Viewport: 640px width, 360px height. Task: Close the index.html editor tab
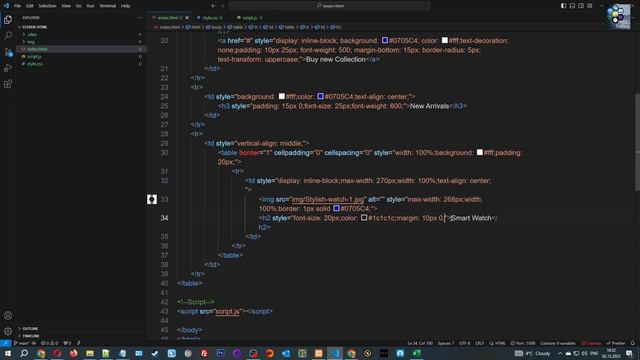click(187, 18)
